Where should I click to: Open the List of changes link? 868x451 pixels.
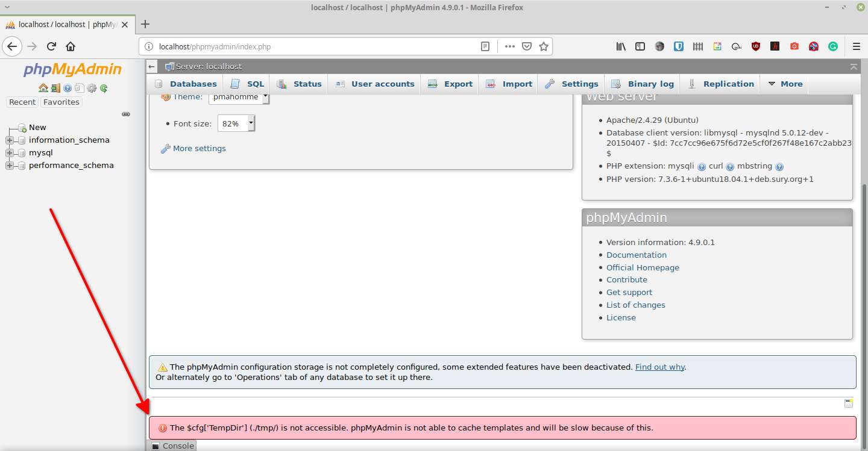[636, 305]
